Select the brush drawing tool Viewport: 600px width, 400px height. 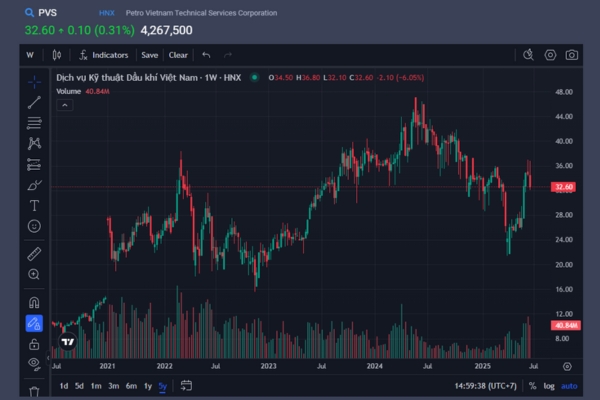pos(34,185)
